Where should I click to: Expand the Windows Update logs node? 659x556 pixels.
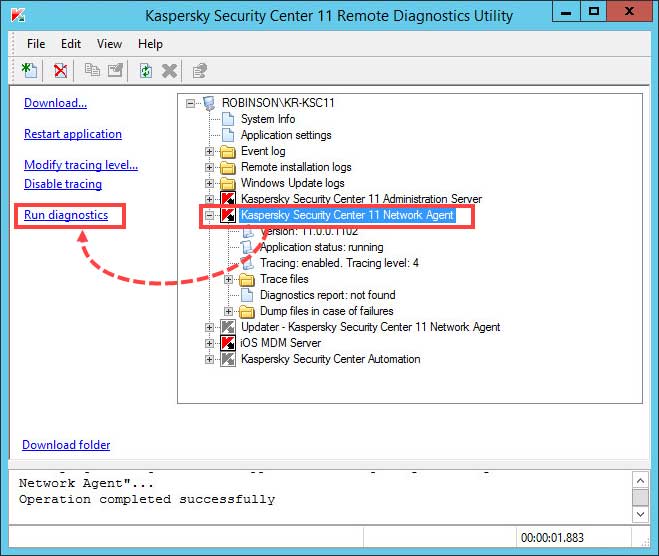(x=209, y=183)
